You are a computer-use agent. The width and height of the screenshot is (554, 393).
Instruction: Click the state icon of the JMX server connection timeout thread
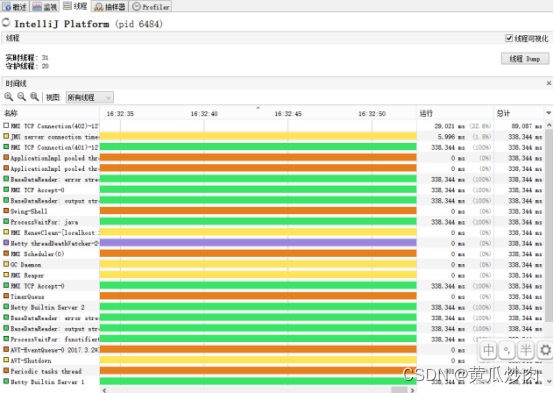coord(6,136)
